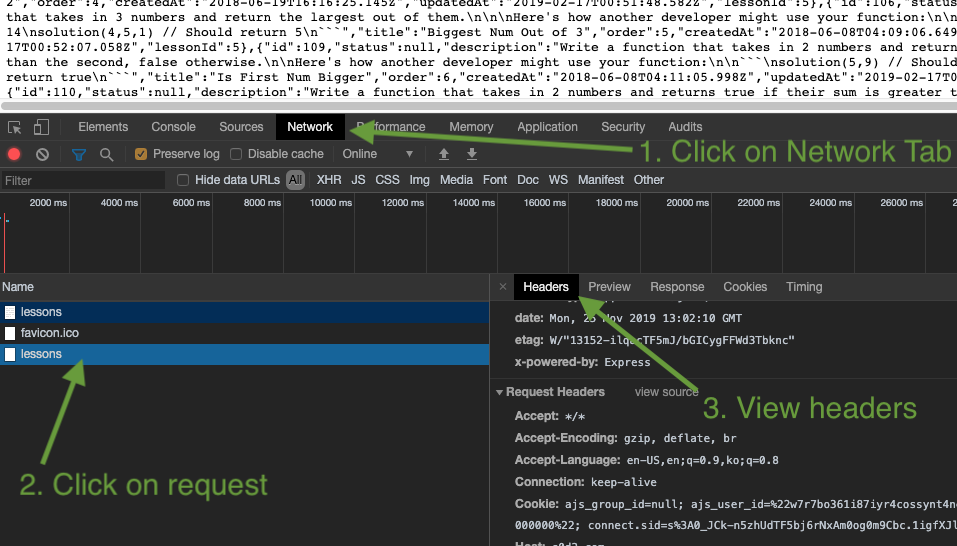Click the etag header line
957x546 pixels.
click(x=654, y=340)
